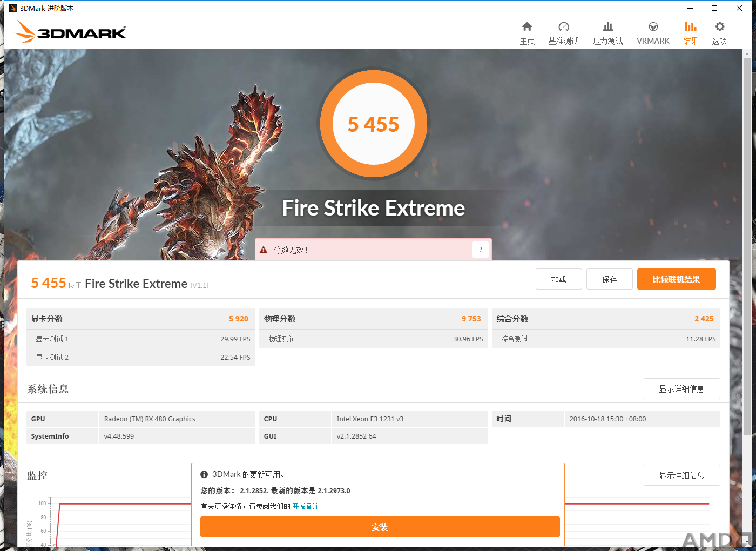Click the red warning triangle icon
Screen dimensions: 756x551
tap(264, 250)
